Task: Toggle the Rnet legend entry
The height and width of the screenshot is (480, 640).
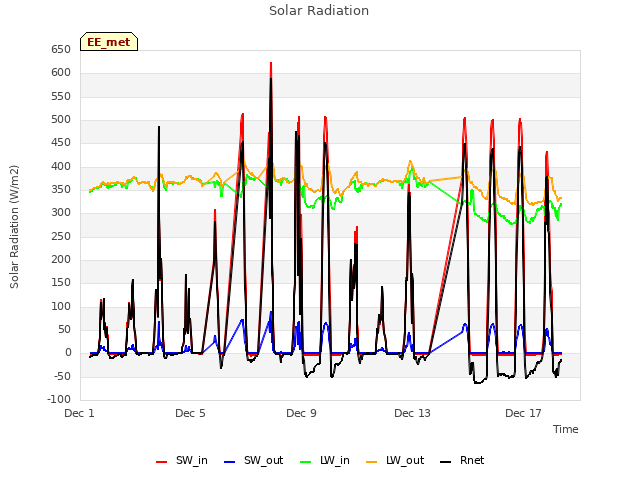Action: (x=462, y=460)
